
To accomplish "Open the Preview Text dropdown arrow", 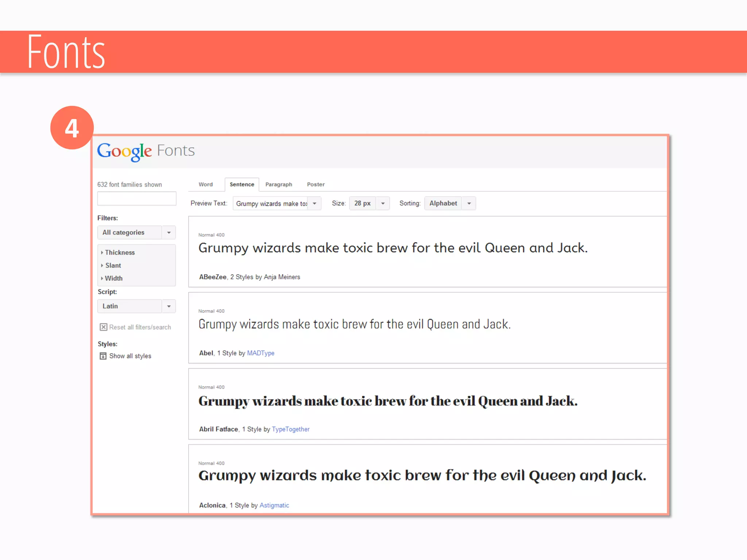I will pyautogui.click(x=314, y=203).
